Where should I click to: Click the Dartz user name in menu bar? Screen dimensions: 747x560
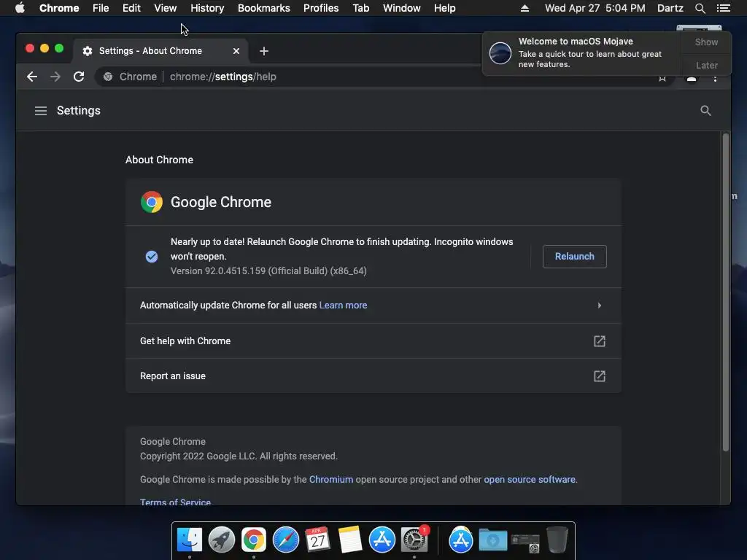click(670, 8)
